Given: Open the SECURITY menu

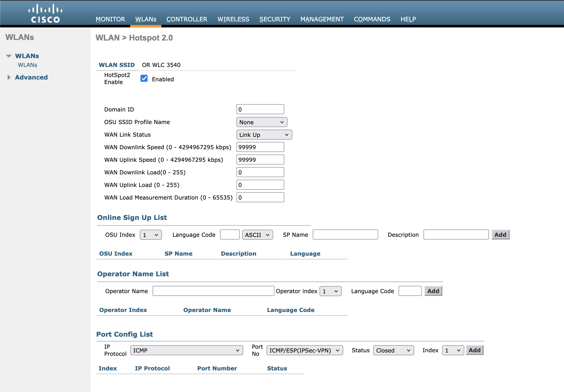Looking at the screenshot, I should point(275,19).
